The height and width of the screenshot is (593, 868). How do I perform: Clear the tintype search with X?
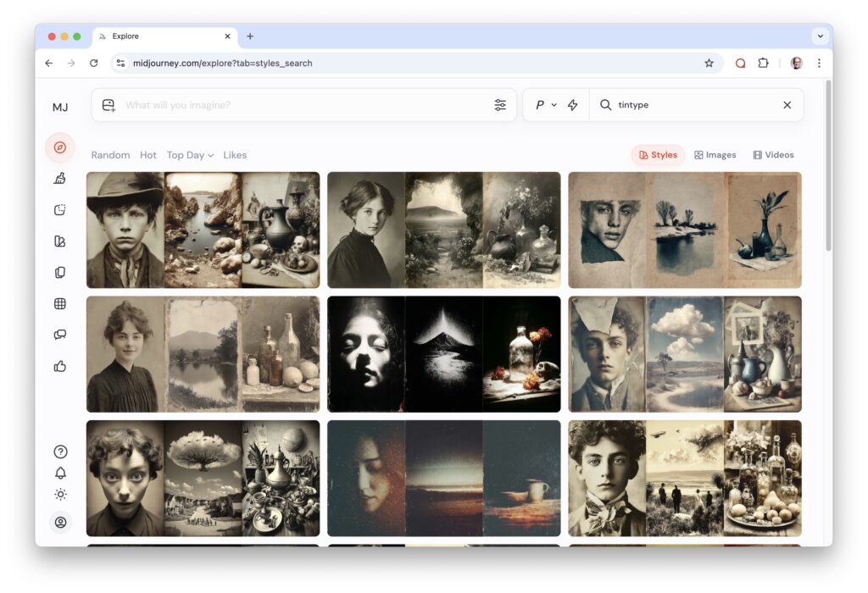click(787, 105)
